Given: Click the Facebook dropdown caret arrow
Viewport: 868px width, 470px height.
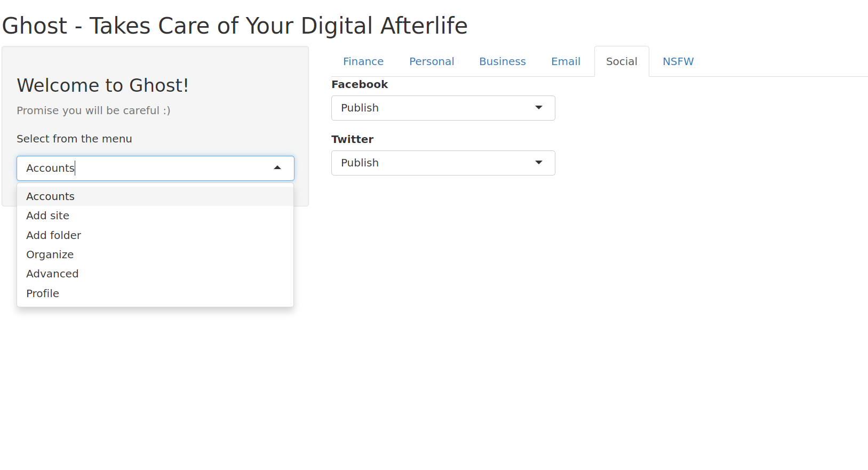Looking at the screenshot, I should [539, 108].
